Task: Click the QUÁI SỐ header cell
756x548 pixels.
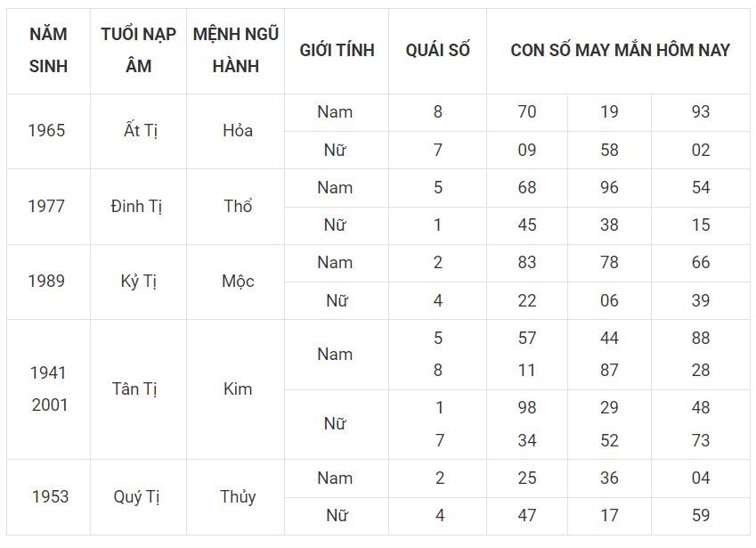Action: click(437, 51)
